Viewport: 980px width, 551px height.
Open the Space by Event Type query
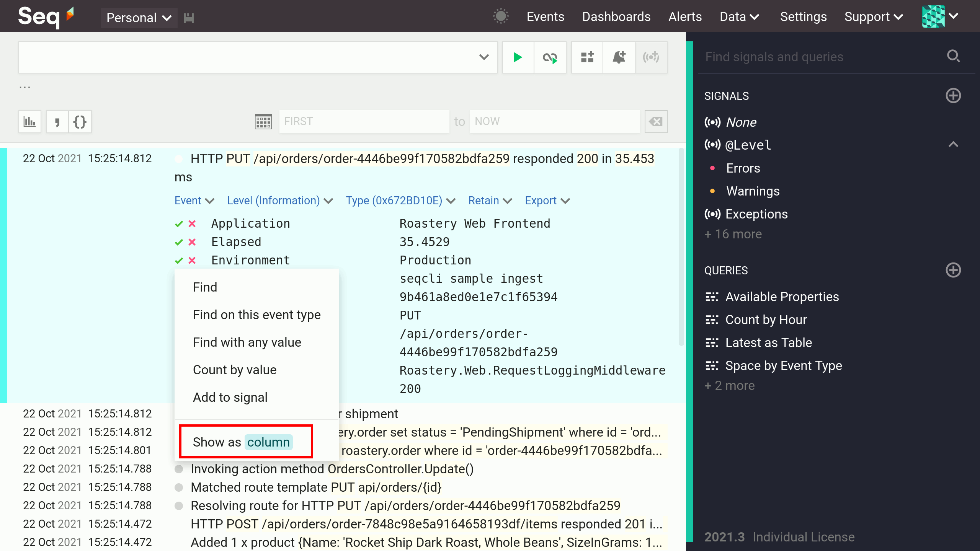tap(773, 365)
